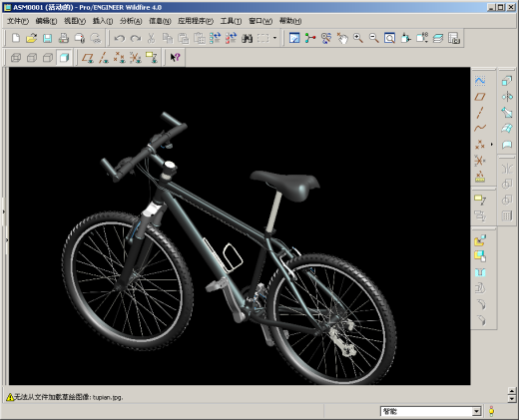Activate the context-sensitive help cursor
Viewport: 519px width, 420px height.
[x=175, y=58]
